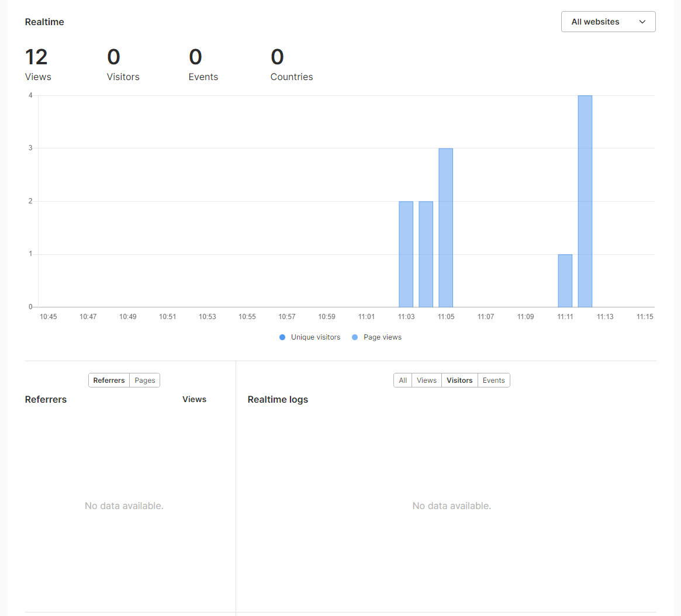This screenshot has width=681, height=616.
Task: Click the bar at 11:04
Action: coord(426,254)
